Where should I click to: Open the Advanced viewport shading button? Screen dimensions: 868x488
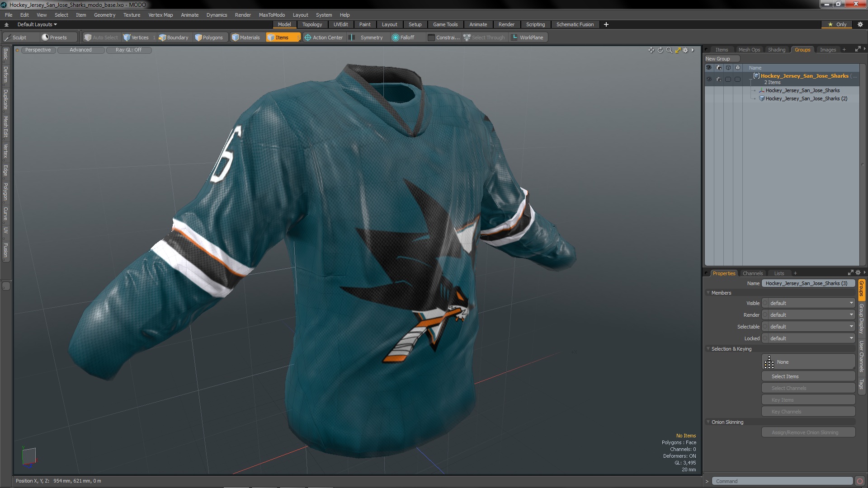[x=80, y=50]
